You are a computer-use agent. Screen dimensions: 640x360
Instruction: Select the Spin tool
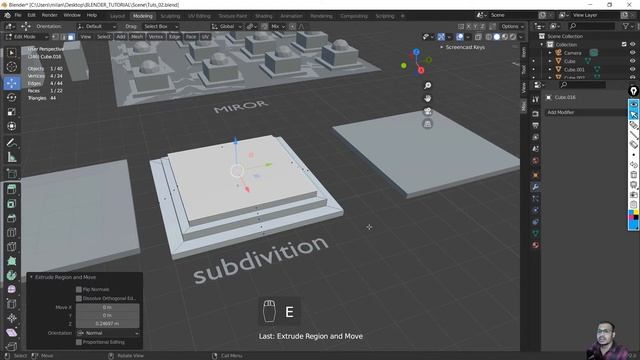click(11, 275)
